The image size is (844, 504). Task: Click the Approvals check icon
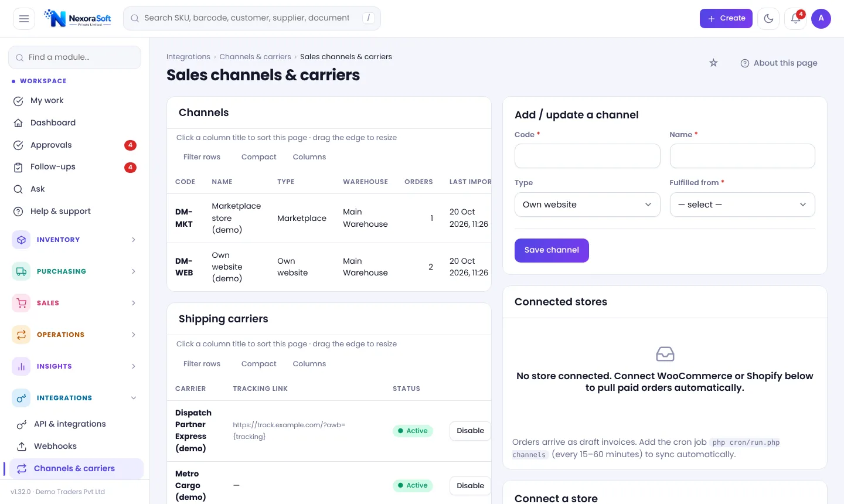pos(18,145)
